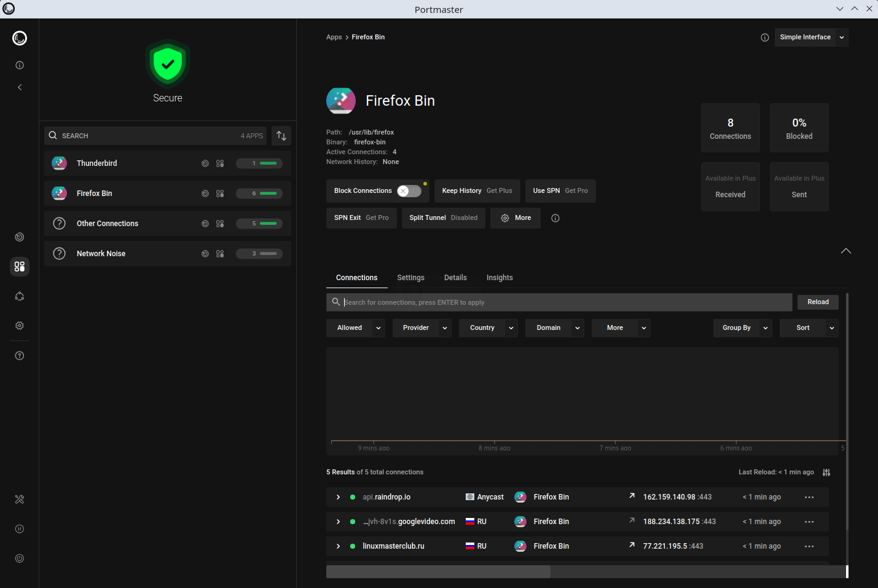This screenshot has height=588, width=878.
Task: Open Firefox Bin's app settings grid icon
Action: [x=220, y=194]
